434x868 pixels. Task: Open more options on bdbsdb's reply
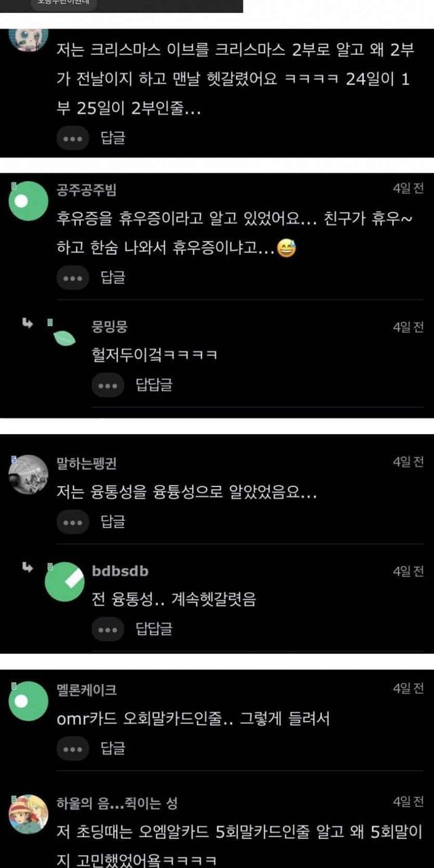[x=108, y=629]
